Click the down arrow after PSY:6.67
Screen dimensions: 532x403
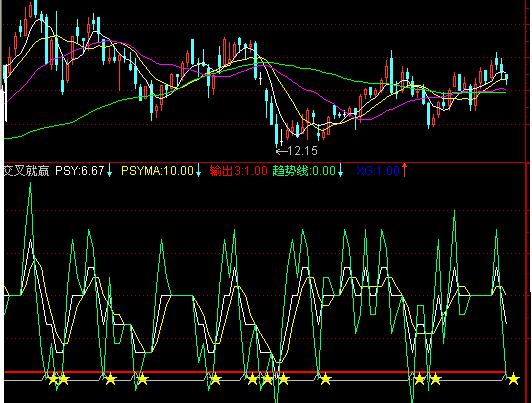click(x=109, y=170)
